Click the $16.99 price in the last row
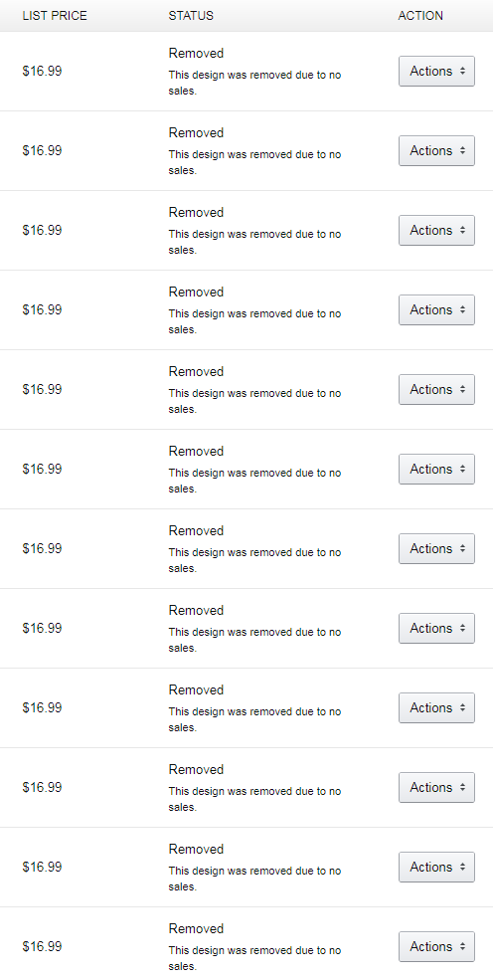This screenshot has width=493, height=980. pyautogui.click(x=43, y=946)
